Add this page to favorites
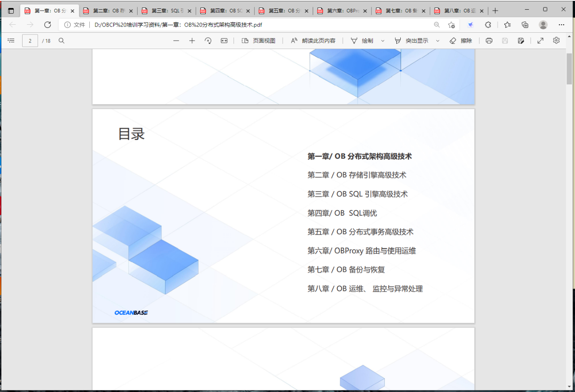575x392 pixels. [x=451, y=25]
